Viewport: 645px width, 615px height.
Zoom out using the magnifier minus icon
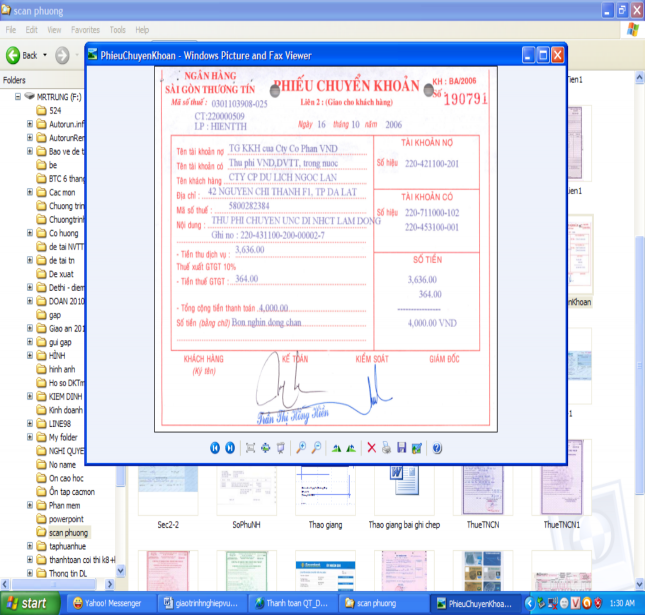[x=317, y=448]
